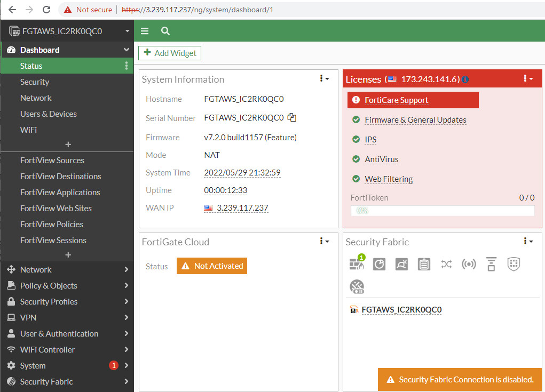Image resolution: width=545 pixels, height=392 pixels.
Task: Expand WiFi Controller menu
Action: tap(67, 349)
